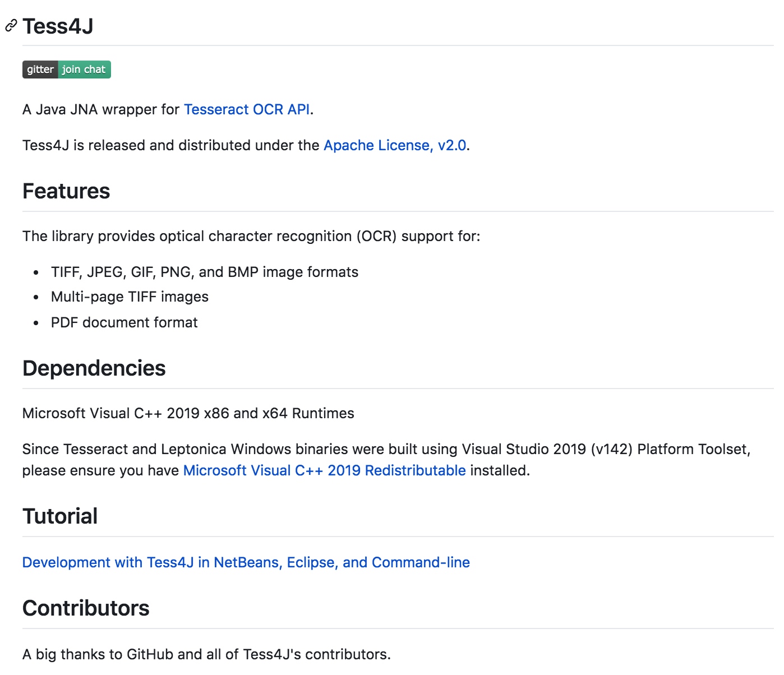Viewport: 784px width, 675px height.
Task: Click the TIFF, JPEG, GIF image formats bullet
Action: 204,272
